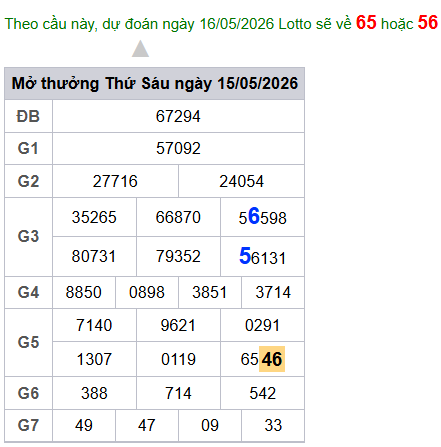Viewport: 441px width, 447px height.
Task: Select G4 number 0898
Action: coord(147,292)
